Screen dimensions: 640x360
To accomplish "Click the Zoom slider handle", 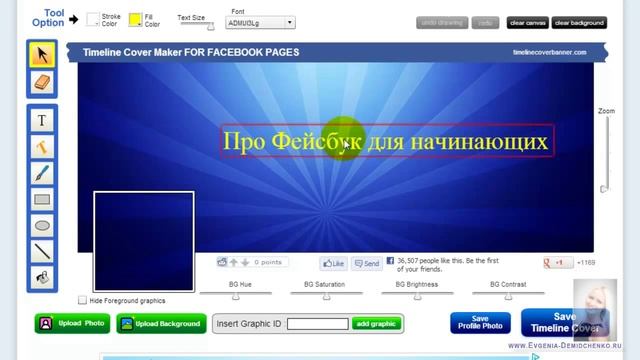I will coord(604,189).
